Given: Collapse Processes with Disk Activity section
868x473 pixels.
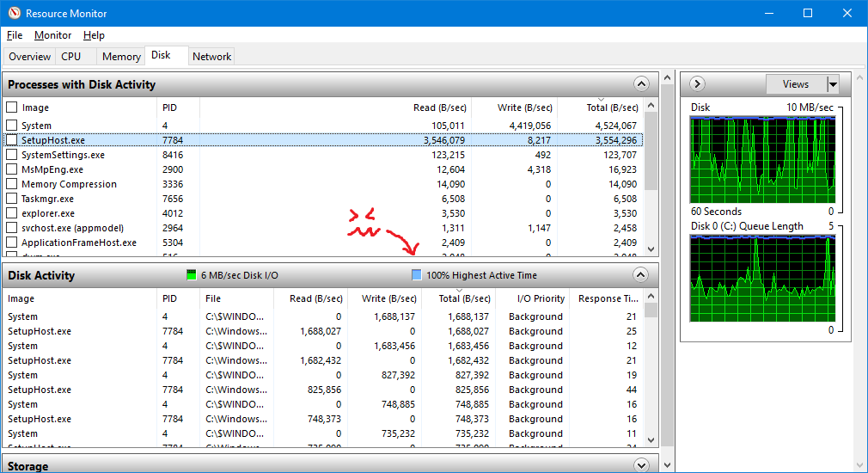Looking at the screenshot, I should coord(641,84).
